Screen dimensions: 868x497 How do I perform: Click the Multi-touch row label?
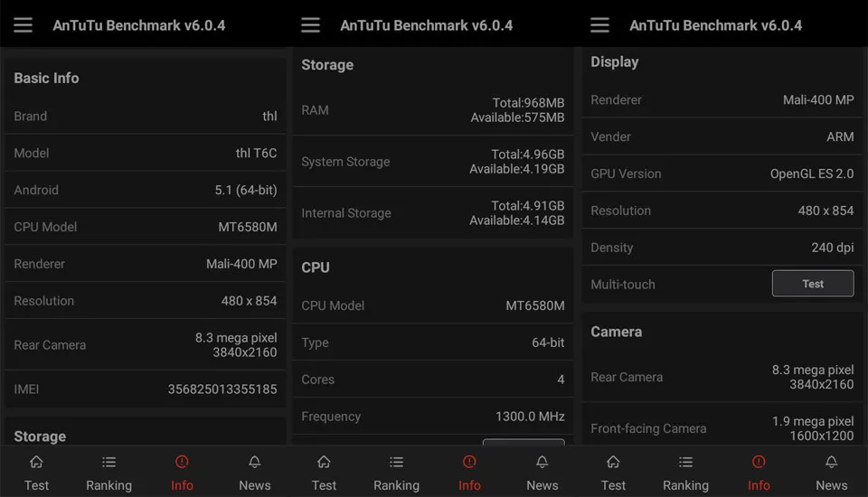click(623, 285)
